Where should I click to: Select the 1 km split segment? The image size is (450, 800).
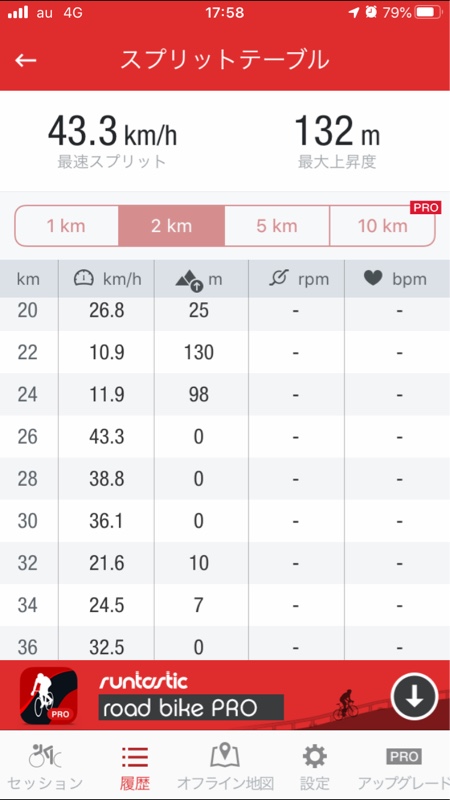tap(66, 226)
